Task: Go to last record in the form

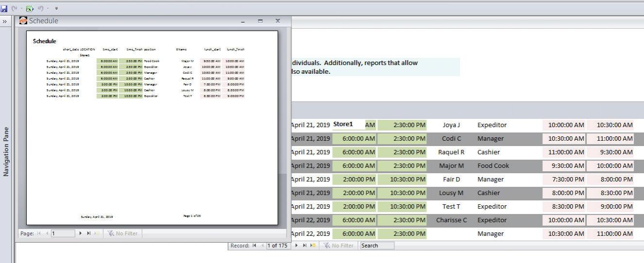Action: [x=305, y=246]
